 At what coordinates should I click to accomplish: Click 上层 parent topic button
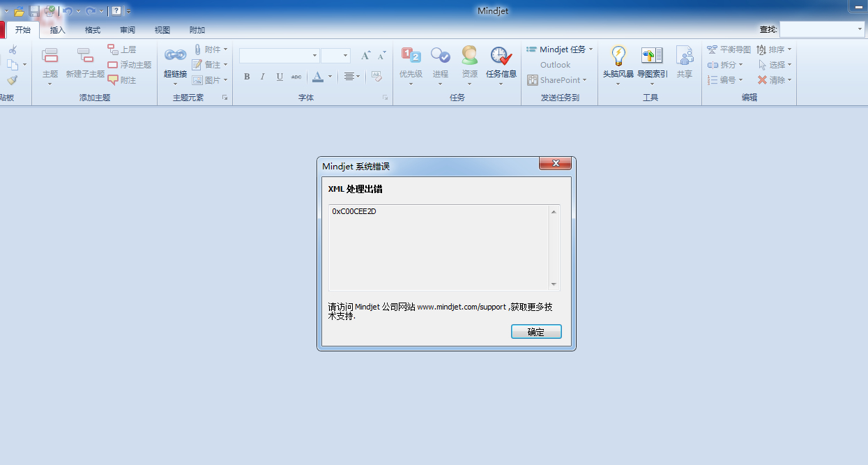click(122, 49)
